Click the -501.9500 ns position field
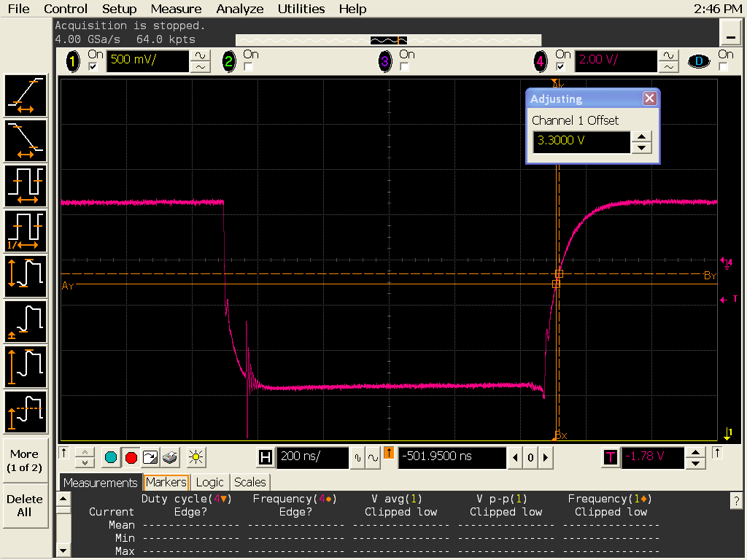Image resolution: width=747 pixels, height=560 pixels. (452, 458)
